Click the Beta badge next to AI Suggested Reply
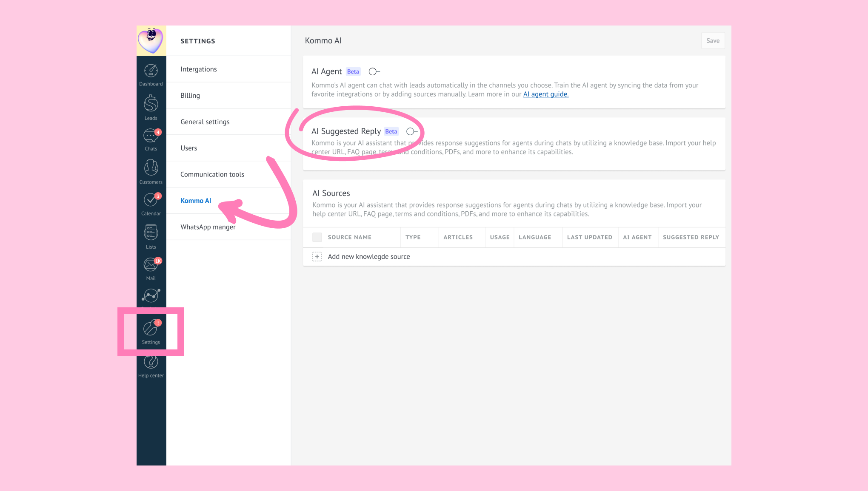This screenshot has height=491, width=868. coord(391,132)
